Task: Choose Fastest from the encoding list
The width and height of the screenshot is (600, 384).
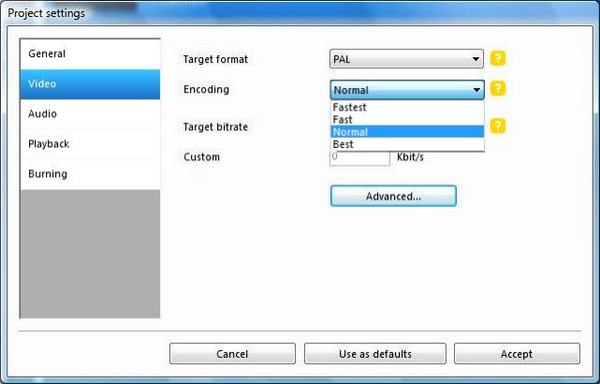Action: click(407, 107)
